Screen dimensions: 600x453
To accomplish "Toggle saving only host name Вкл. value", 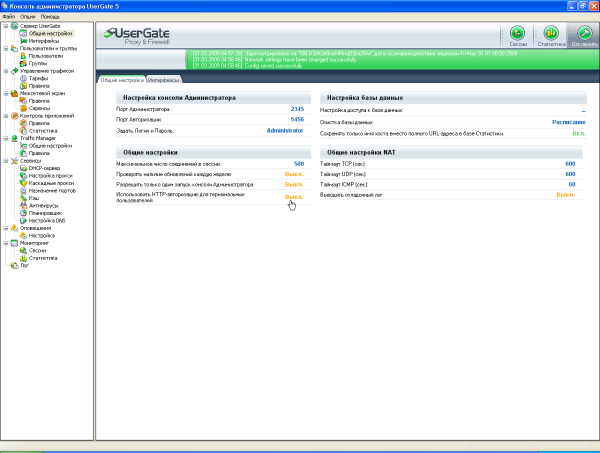I will pyautogui.click(x=579, y=134).
